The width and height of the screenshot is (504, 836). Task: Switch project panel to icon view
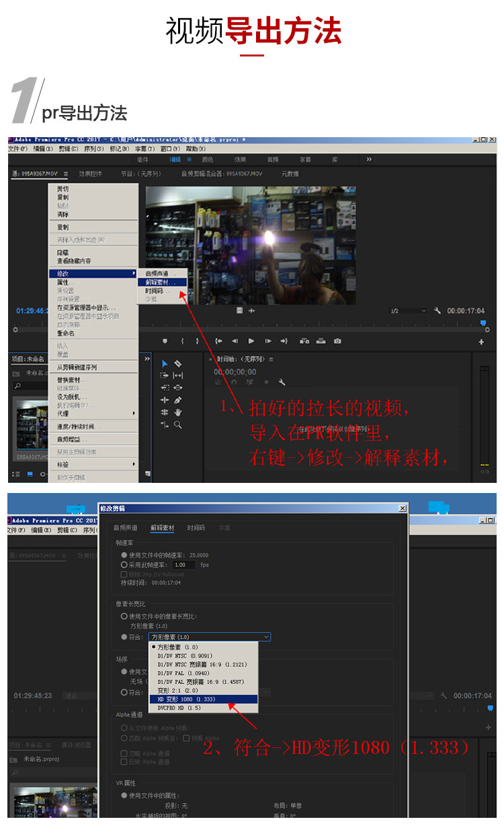pos(30,475)
